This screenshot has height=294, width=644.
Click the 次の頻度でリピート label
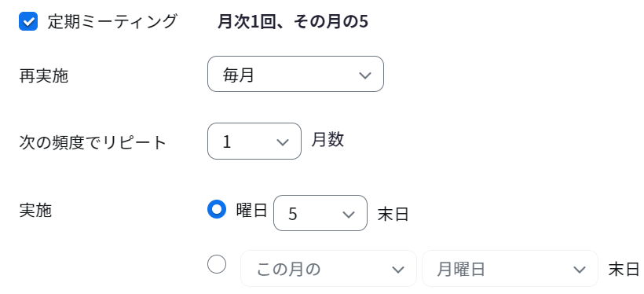(x=93, y=143)
